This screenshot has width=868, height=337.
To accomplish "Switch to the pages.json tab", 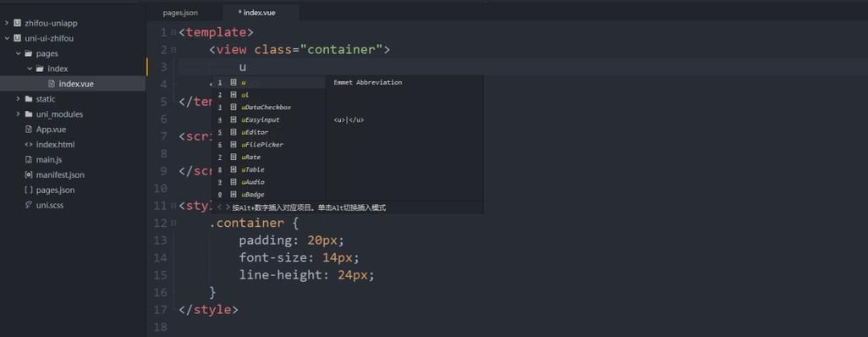I will (x=180, y=12).
